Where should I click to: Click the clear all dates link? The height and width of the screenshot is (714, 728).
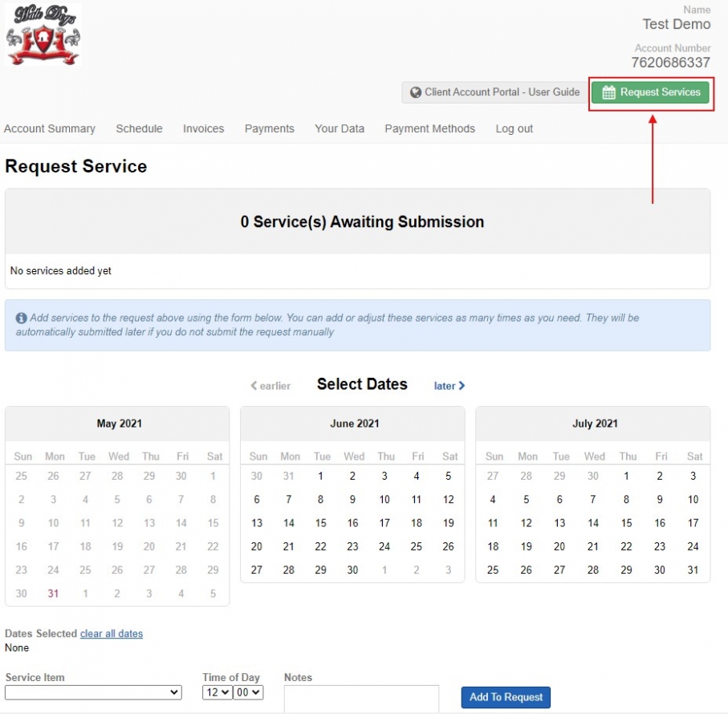pyautogui.click(x=112, y=633)
